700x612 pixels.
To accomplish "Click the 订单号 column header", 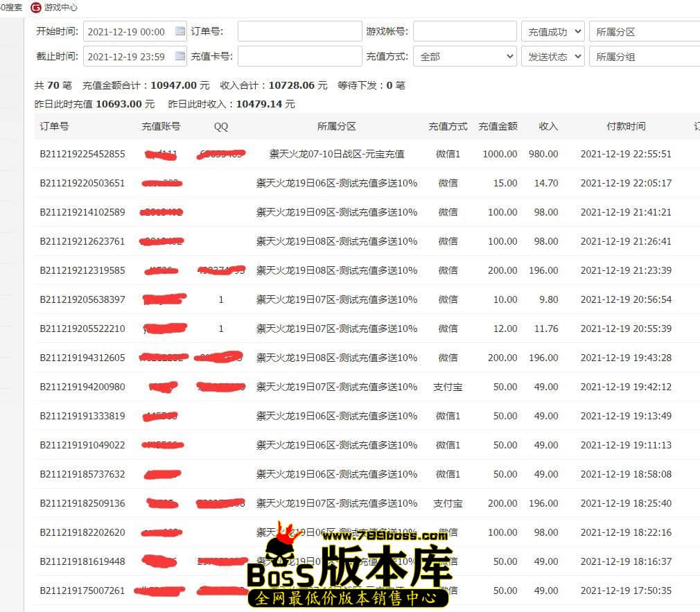I will pyautogui.click(x=54, y=126).
